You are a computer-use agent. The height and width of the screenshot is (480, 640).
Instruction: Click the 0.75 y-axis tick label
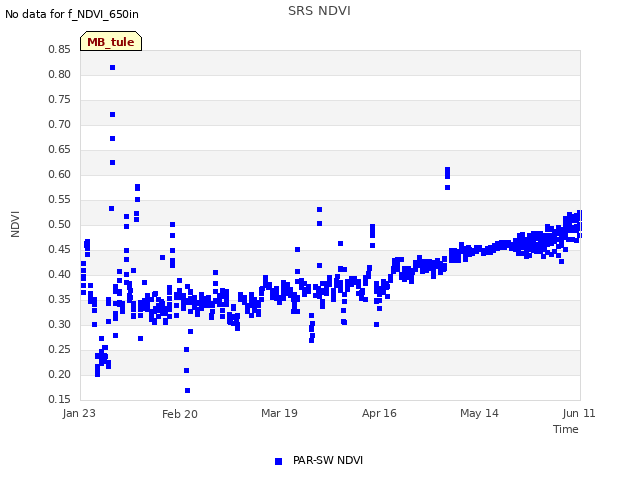(59, 99)
